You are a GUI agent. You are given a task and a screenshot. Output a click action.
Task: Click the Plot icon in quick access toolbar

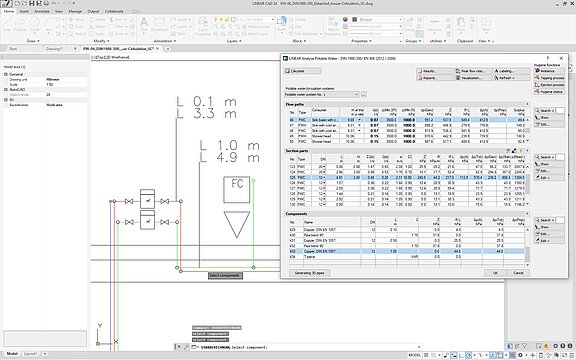[x=46, y=3]
